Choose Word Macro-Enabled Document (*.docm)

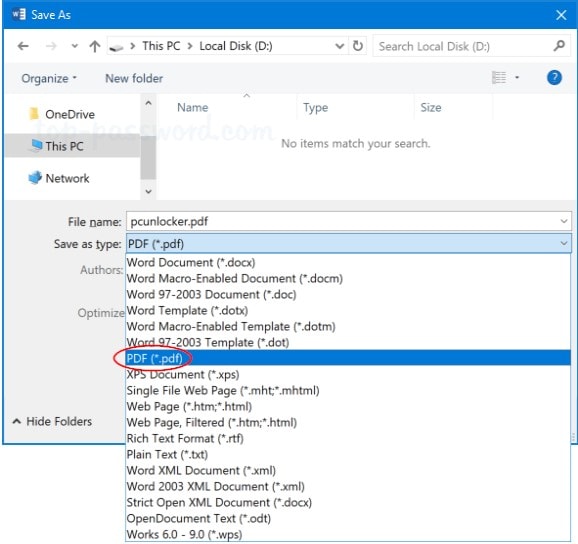[348, 279]
